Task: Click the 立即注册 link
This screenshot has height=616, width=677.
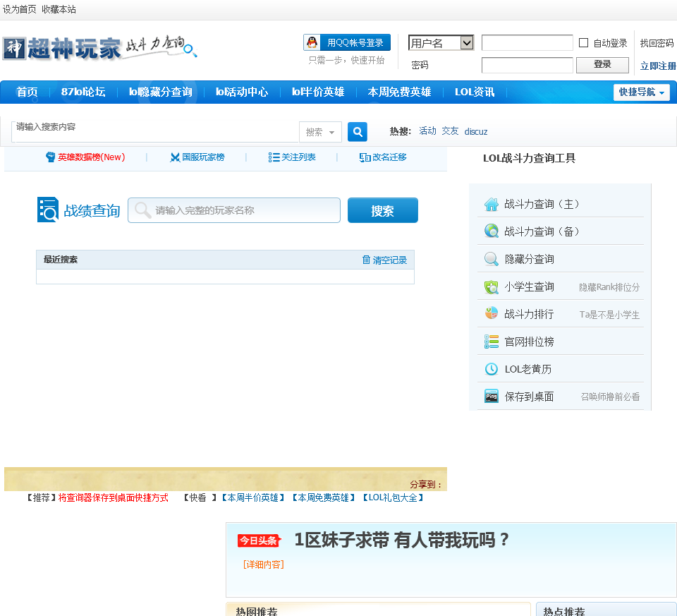Action: 658,66
